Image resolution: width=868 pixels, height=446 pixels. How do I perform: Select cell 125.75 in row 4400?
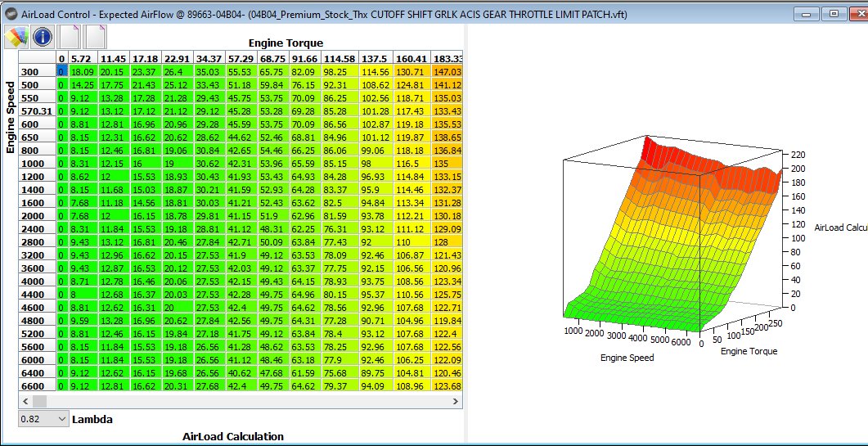(447, 294)
